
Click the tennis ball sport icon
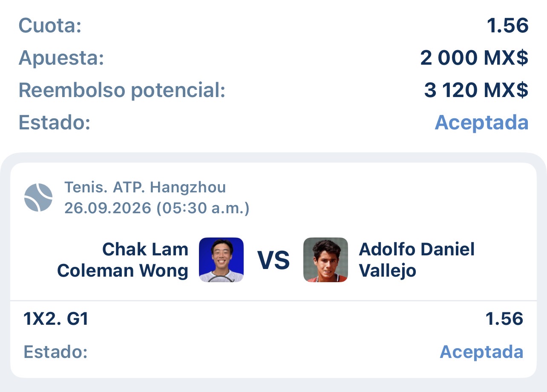tap(38, 197)
